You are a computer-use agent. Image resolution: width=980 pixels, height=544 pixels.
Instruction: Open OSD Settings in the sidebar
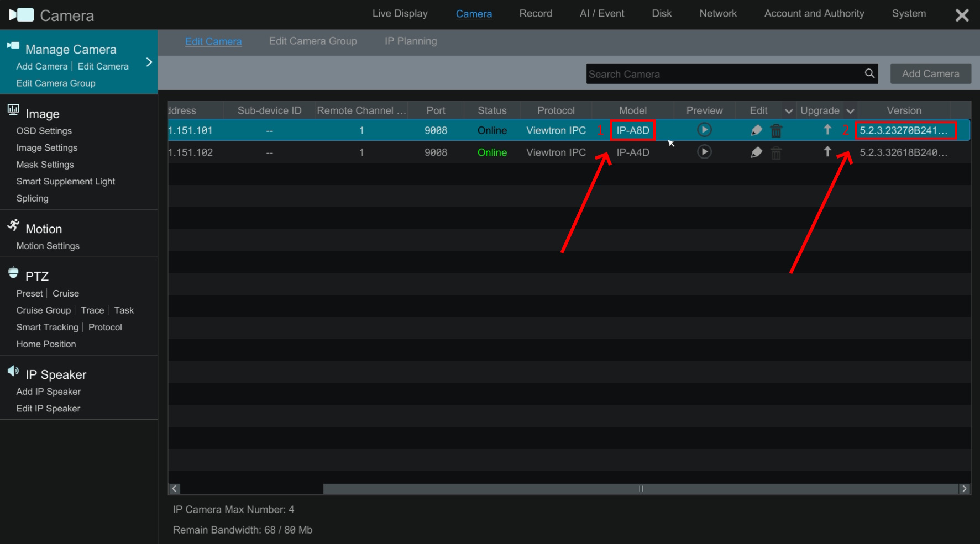44,131
